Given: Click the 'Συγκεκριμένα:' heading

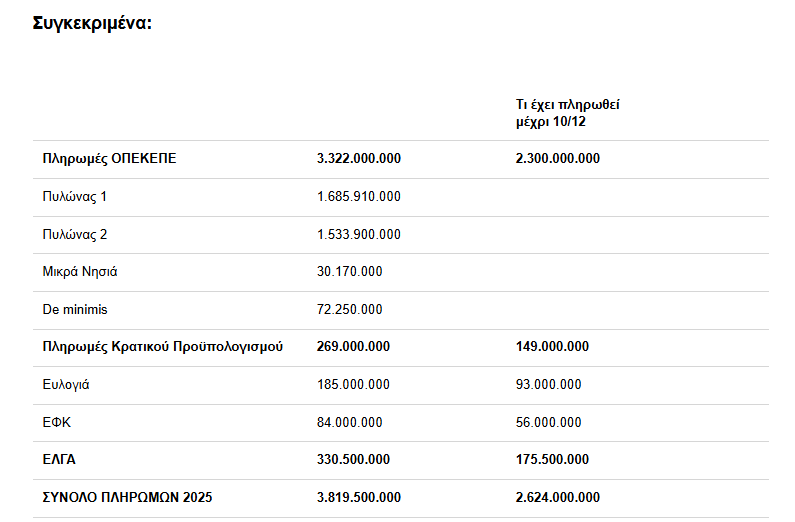Looking at the screenshot, I should tap(92, 23).
